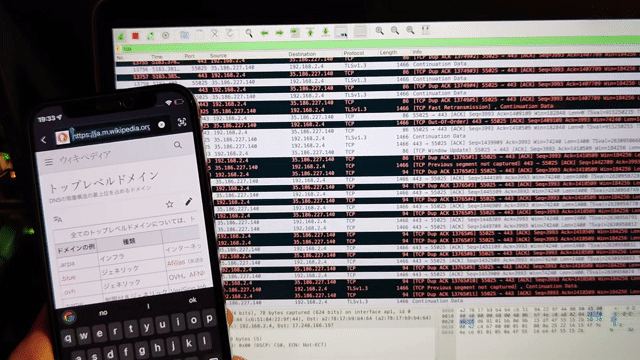Image resolution: width=640 pixels, height=360 pixels.
Task: Zoom out the Wireshark packet text
Action: pos(395,30)
